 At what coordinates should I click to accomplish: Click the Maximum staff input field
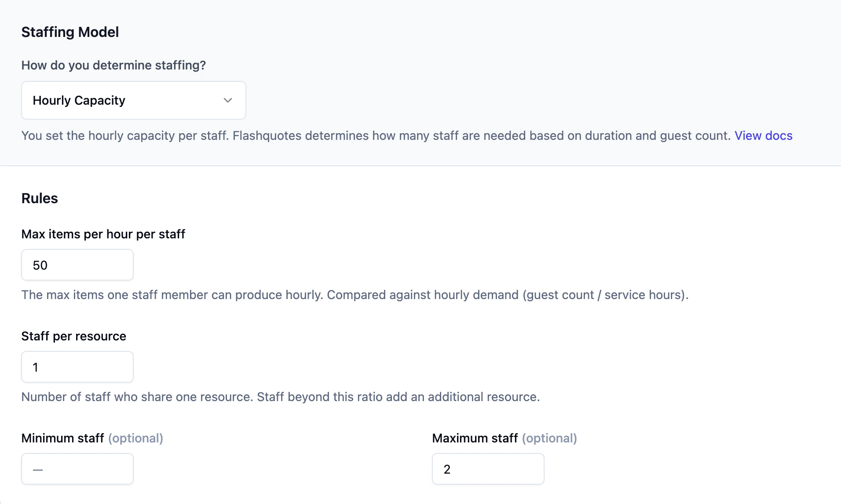click(488, 469)
